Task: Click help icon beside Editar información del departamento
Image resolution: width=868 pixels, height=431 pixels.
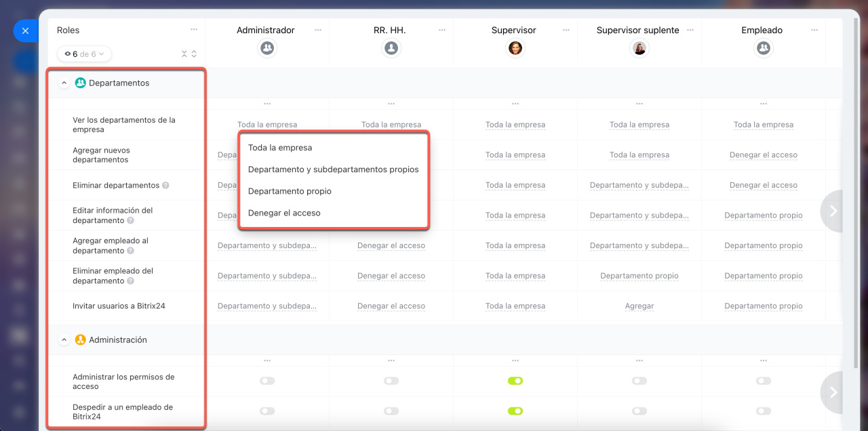Action: coord(131,221)
